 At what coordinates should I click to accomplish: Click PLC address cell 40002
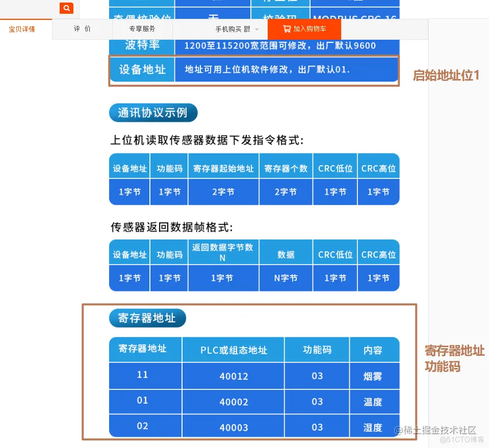point(233,402)
